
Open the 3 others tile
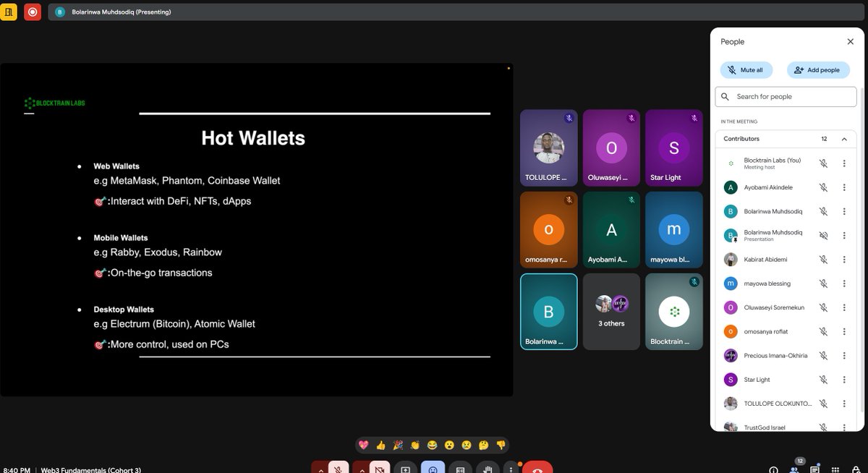[x=611, y=311]
